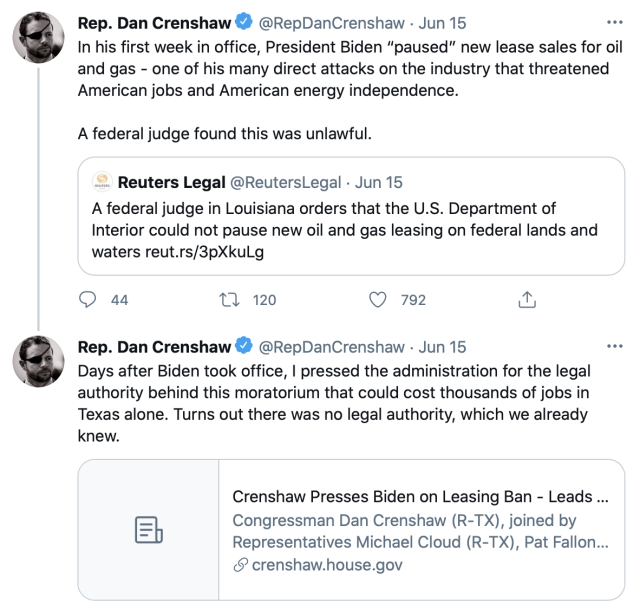
Task: Open second tweet's profile avatar
Action: coord(38,366)
